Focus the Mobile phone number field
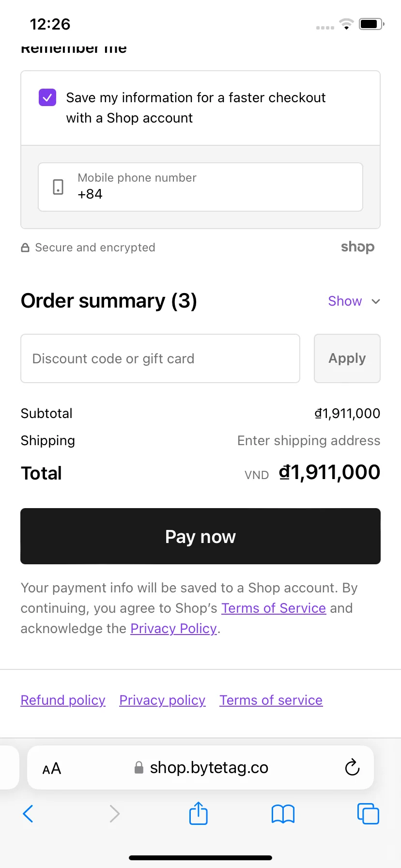Image resolution: width=401 pixels, height=868 pixels. click(x=200, y=187)
